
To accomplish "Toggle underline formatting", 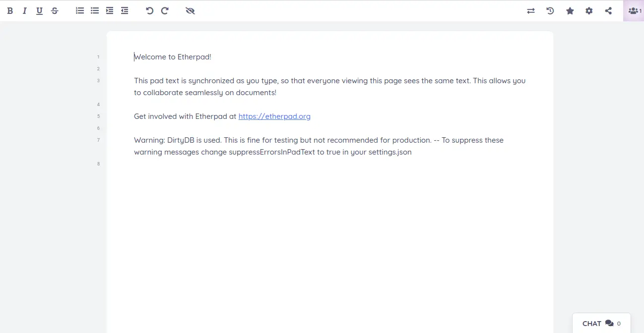I will click(39, 10).
